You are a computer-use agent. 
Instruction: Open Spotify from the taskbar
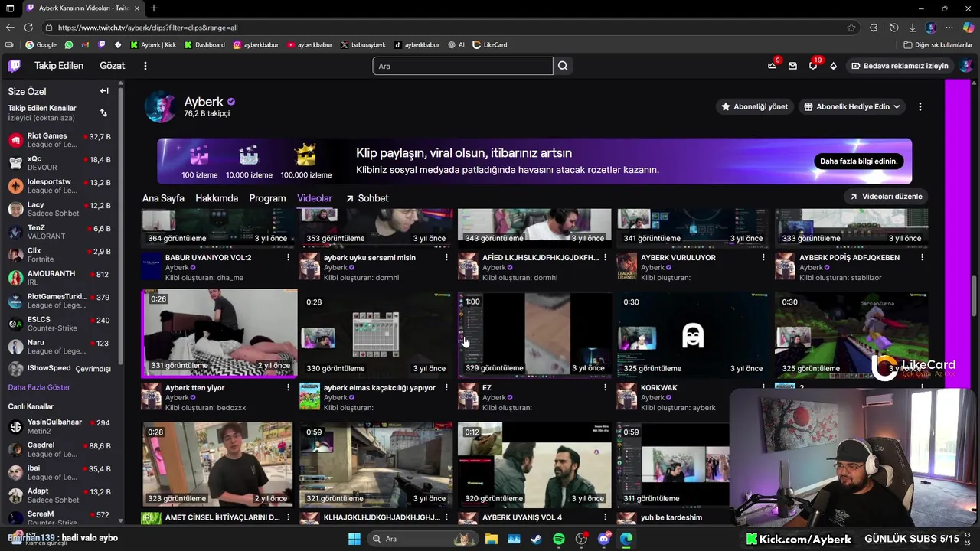click(x=559, y=539)
